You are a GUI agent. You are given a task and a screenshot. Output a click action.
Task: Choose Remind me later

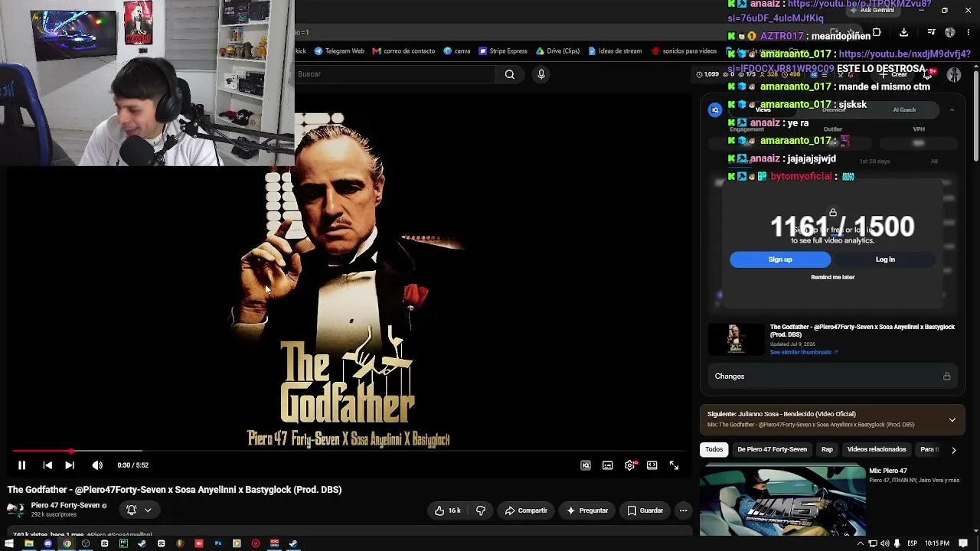(832, 277)
